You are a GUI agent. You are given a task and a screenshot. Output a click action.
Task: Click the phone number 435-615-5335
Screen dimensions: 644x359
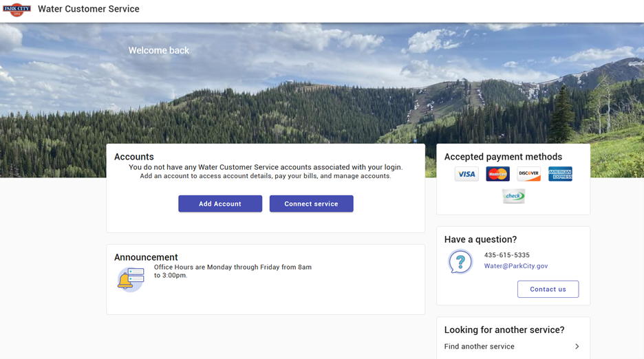507,255
